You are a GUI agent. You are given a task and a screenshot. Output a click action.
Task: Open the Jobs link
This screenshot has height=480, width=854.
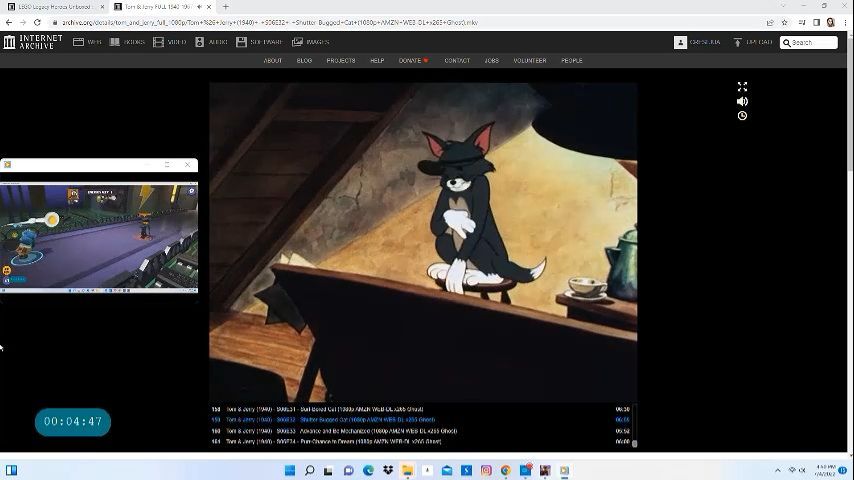pyautogui.click(x=492, y=60)
